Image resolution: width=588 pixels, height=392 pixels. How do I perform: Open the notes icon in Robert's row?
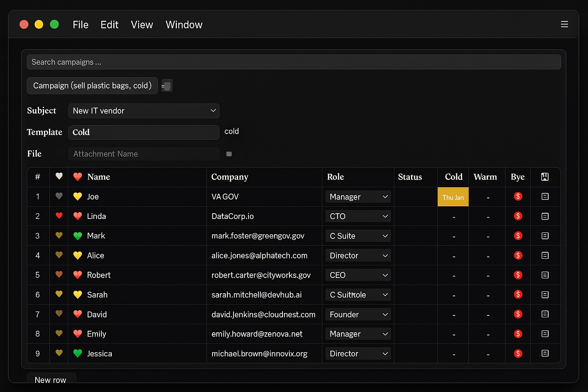point(545,275)
